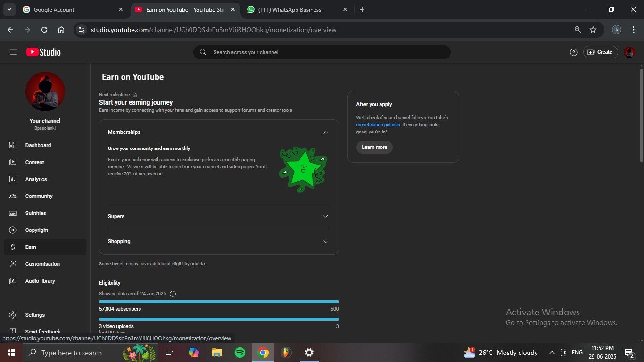Open the Chrome profile icon
Image resolution: width=644 pixels, height=362 pixels.
tap(617, 30)
